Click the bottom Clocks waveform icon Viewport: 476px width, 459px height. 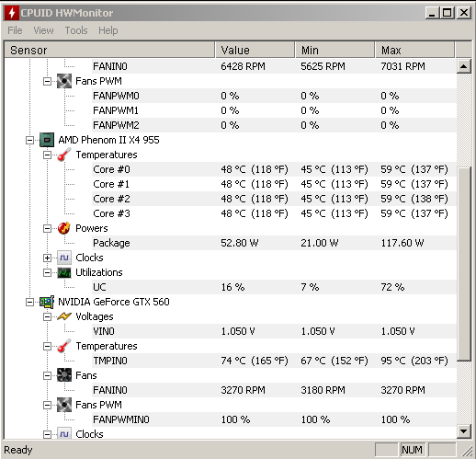click(64, 434)
